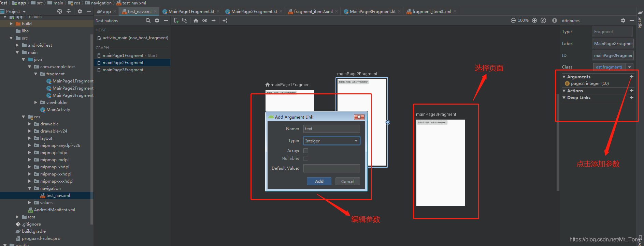644x246 pixels.
Task: Click the Add button in the dialog
Action: coord(319,181)
